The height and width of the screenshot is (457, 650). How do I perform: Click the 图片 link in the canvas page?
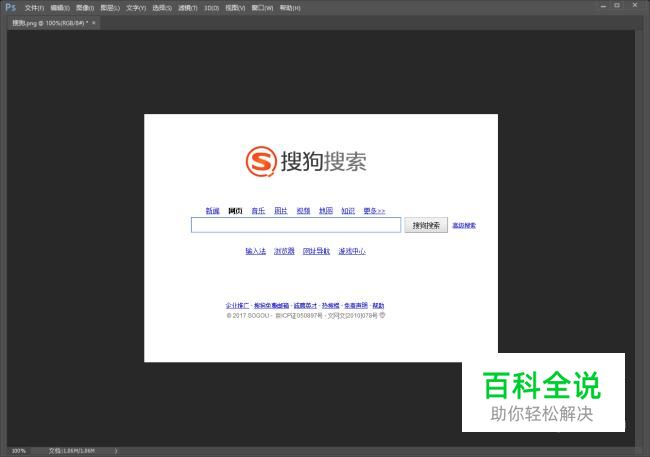pyautogui.click(x=281, y=211)
